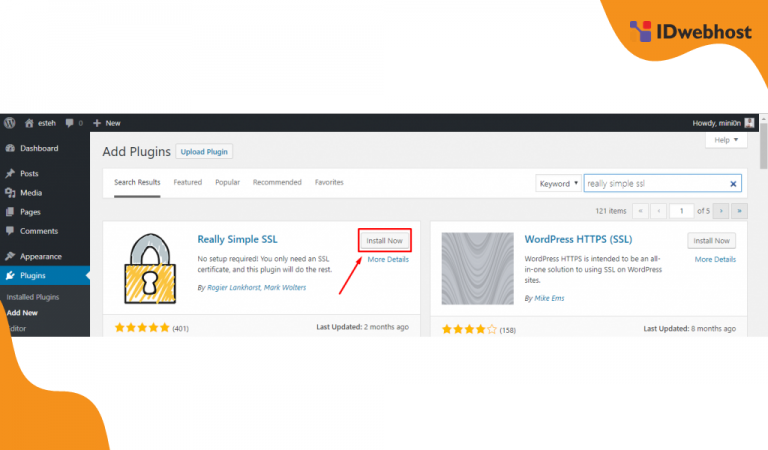Clear the plugin search field
768x450 pixels.
pos(733,184)
